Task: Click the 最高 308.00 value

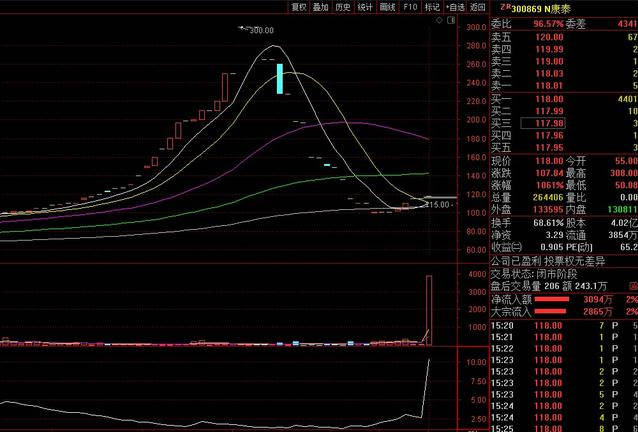Action: 624,173
